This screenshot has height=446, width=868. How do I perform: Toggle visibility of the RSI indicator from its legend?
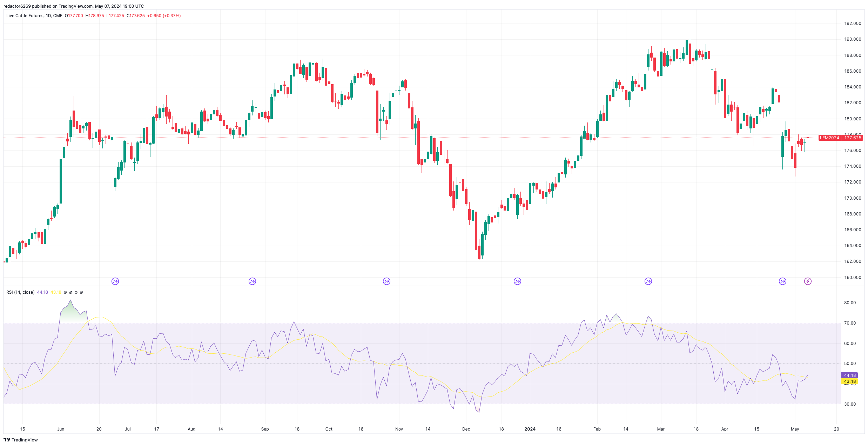[20, 292]
